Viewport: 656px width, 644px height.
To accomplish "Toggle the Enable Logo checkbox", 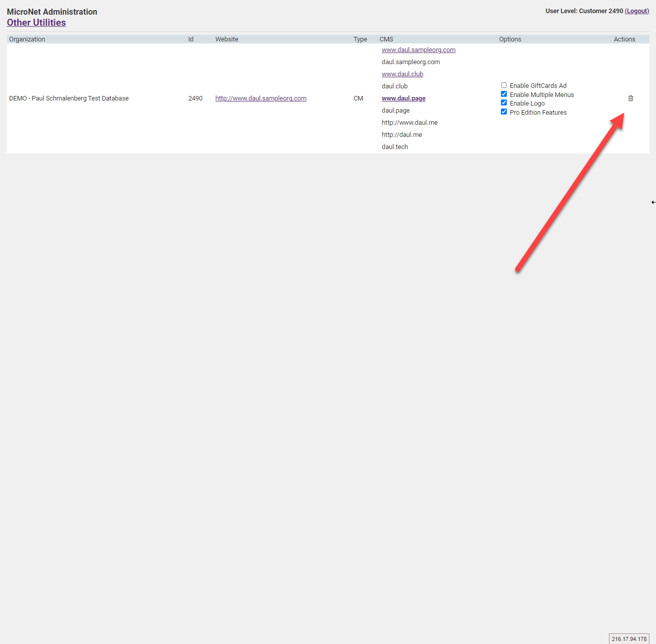I will pos(503,103).
